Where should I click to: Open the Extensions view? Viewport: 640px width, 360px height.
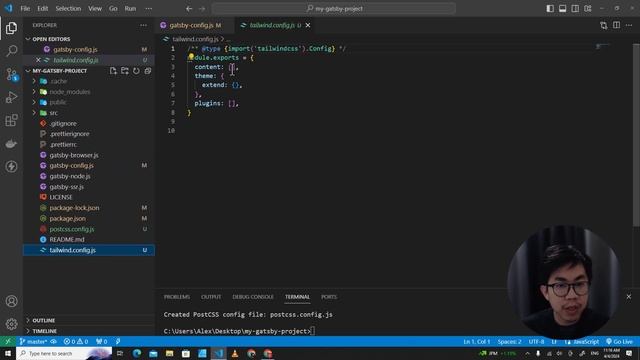[x=11, y=120]
